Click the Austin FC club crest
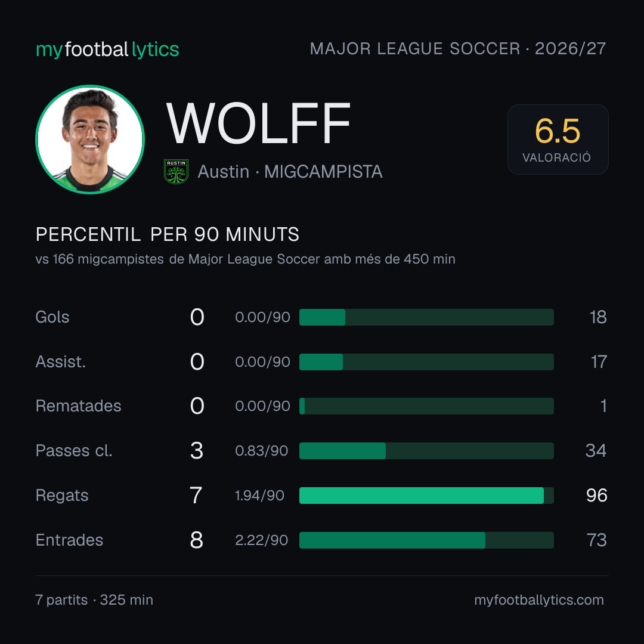The width and height of the screenshot is (644, 644). 176,171
